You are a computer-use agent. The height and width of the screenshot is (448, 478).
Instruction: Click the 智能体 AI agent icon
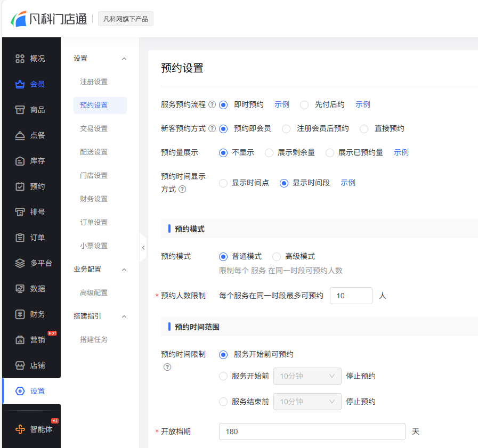20,429
